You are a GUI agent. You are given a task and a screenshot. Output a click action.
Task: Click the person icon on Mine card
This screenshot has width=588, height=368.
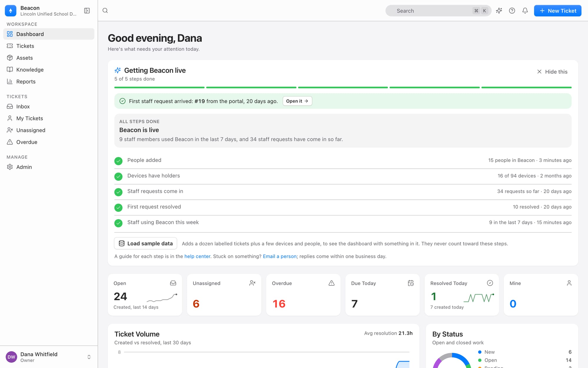pos(569,283)
